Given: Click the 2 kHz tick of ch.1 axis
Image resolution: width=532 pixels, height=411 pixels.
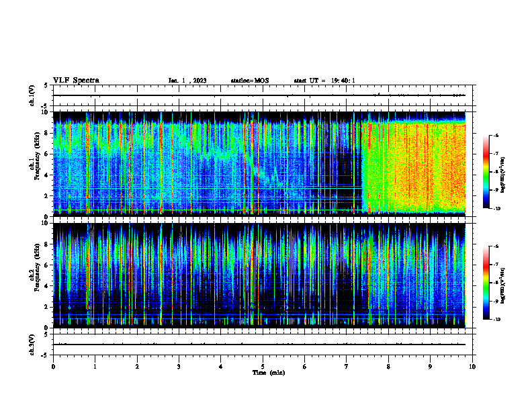Looking at the screenshot, I should pyautogui.click(x=47, y=196).
